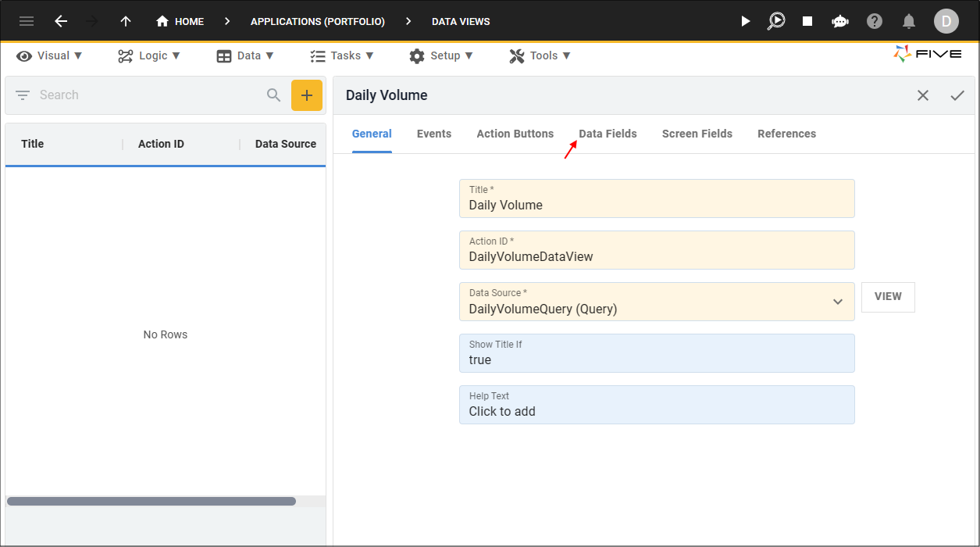The height and width of the screenshot is (547, 980).
Task: Click the search magnifier icon
Action: (273, 95)
